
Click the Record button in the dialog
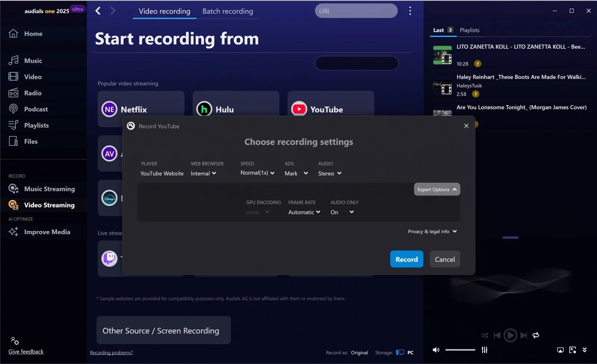(406, 259)
